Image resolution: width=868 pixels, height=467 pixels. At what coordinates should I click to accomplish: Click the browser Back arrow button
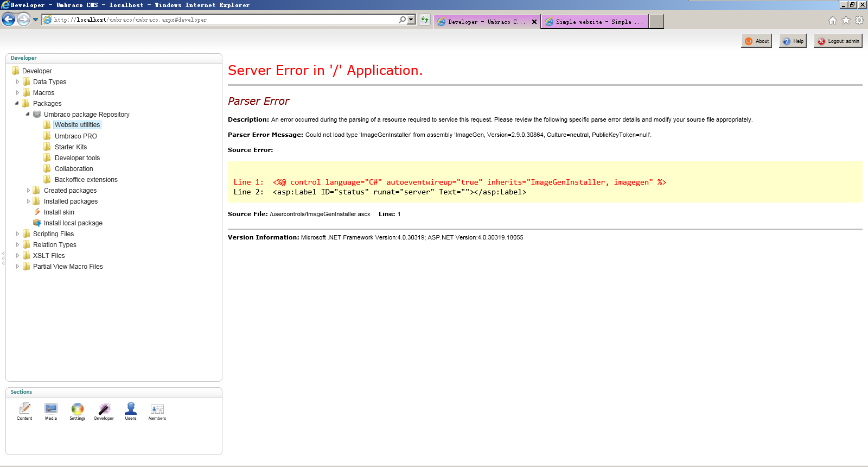[x=8, y=20]
